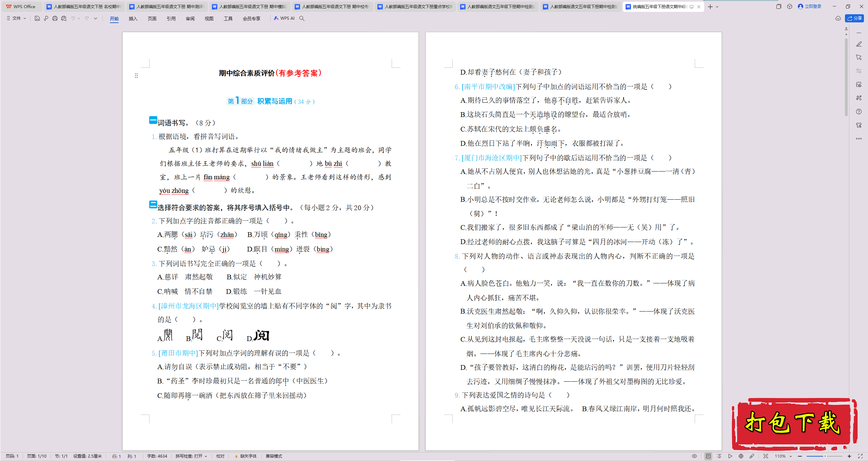Click the selection cursor icon in the right sidebar
This screenshot has width=868, height=461.
click(859, 58)
